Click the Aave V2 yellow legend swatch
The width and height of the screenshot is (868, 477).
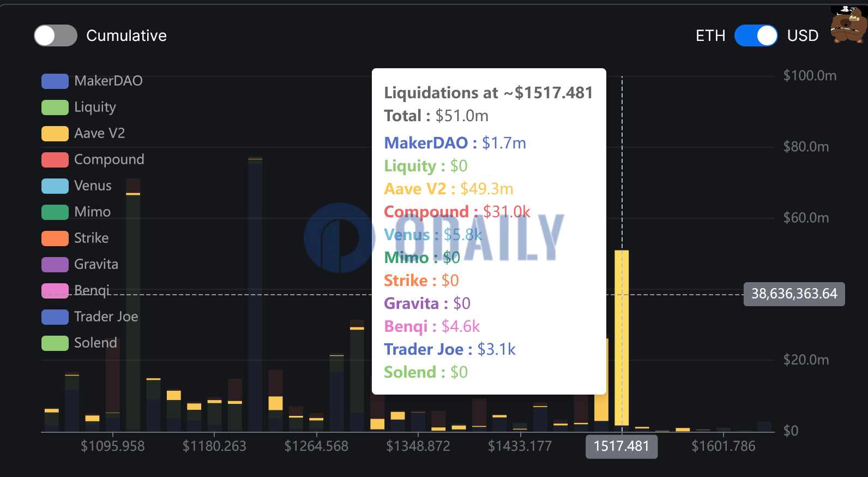pos(55,133)
